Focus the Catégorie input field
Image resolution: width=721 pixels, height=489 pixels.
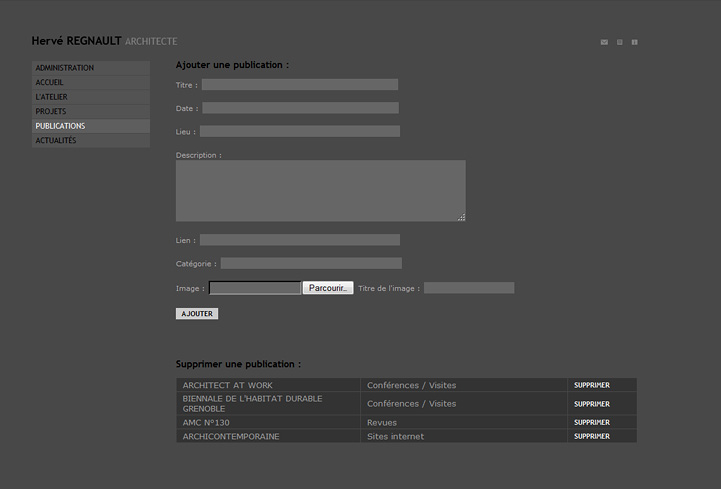pyautogui.click(x=311, y=263)
